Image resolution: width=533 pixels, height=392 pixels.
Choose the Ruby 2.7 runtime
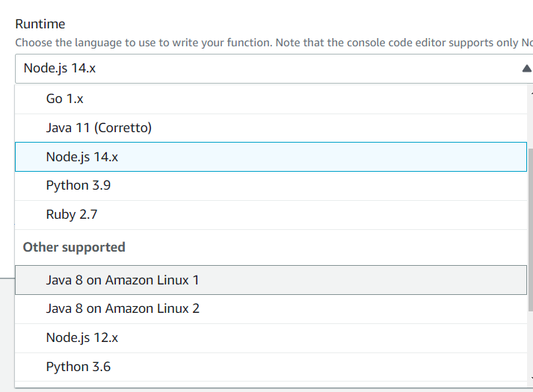click(x=72, y=214)
